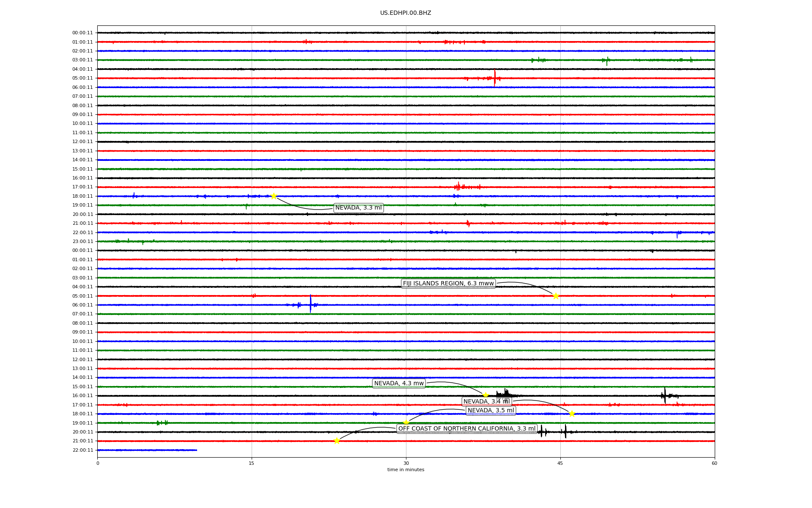812x508 pixels.
Task: Click the 'NEVADA, 4.3 mw' annotation box
Action: (398, 384)
